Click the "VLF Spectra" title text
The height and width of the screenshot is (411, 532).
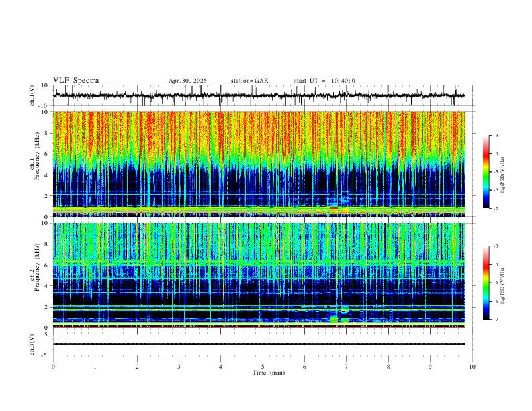tap(76, 81)
